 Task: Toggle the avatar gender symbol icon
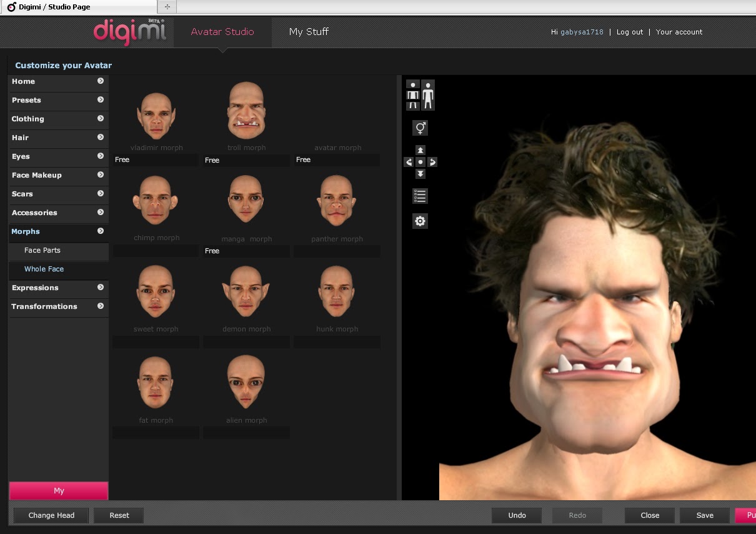click(420, 128)
